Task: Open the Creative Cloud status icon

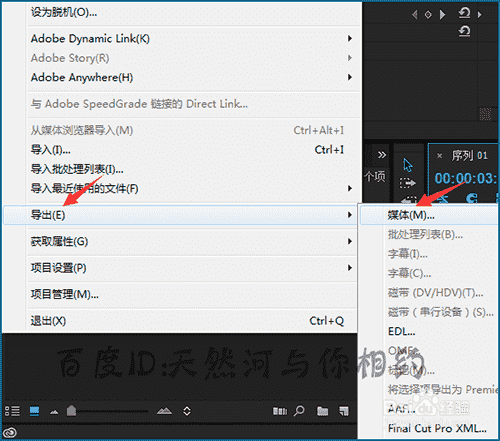Action: click(x=10, y=432)
